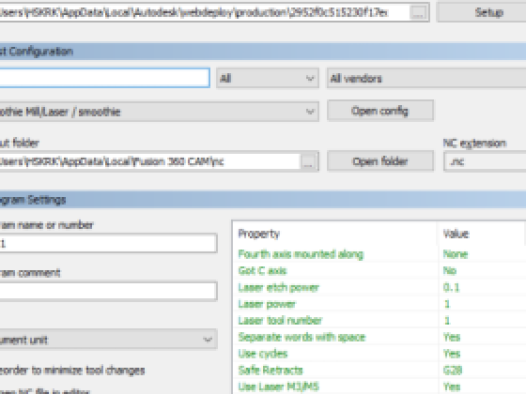Image resolution: width=526 pixels, height=394 pixels.
Task: Click the configuration folder path field
Action: 204,13
